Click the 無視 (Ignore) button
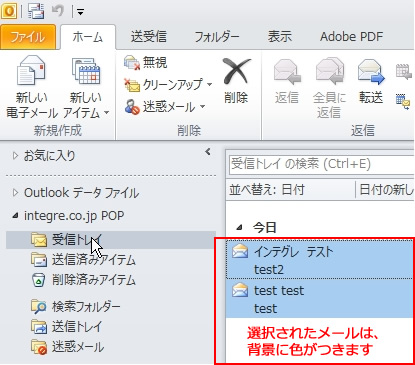This screenshot has width=415, height=365. 146,62
